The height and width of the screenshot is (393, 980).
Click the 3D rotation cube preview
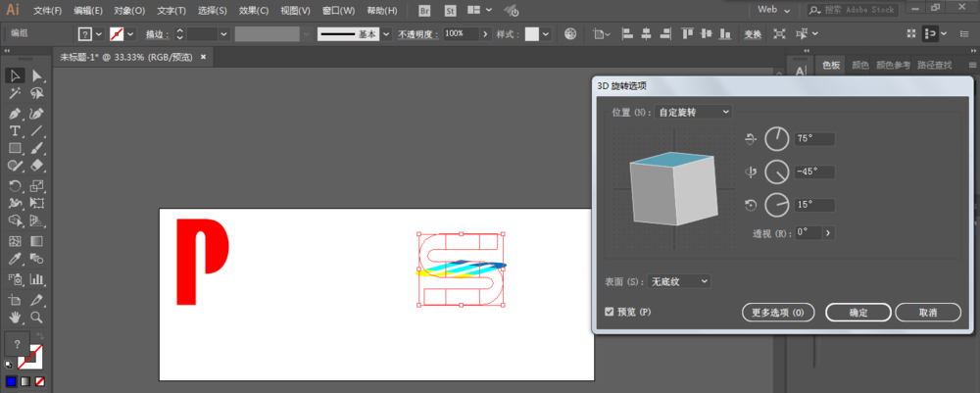pyautogui.click(x=673, y=188)
